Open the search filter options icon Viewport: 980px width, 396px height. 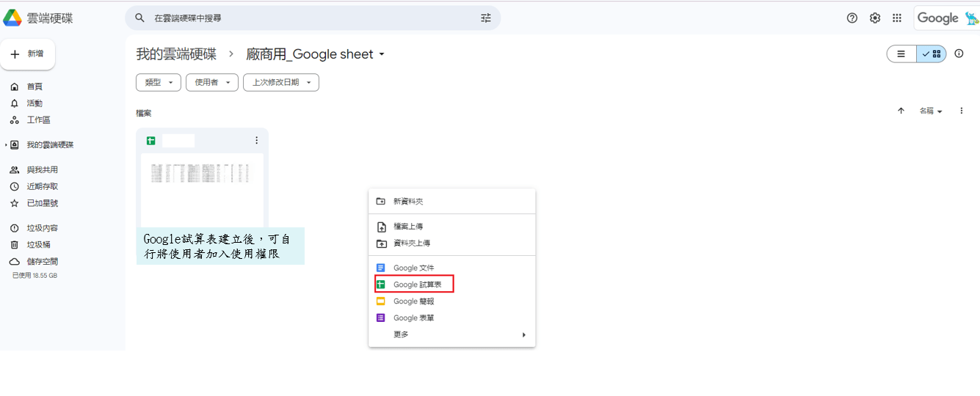[x=486, y=18]
